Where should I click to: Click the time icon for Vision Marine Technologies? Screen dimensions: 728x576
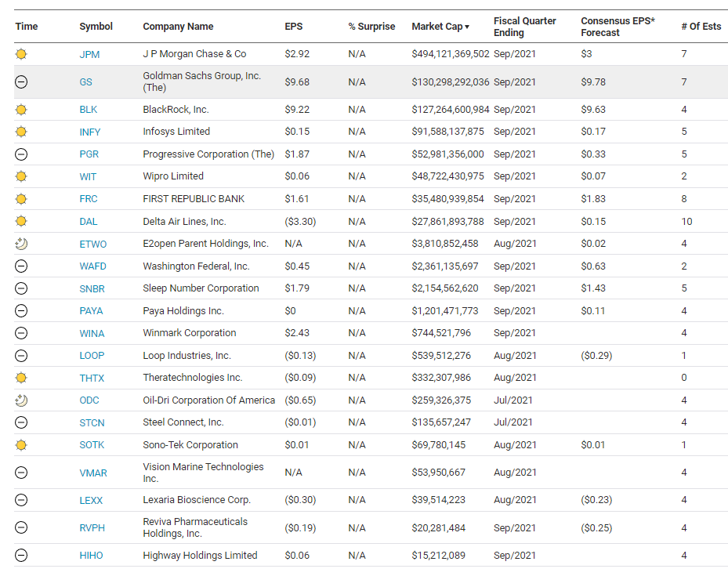[x=21, y=473]
